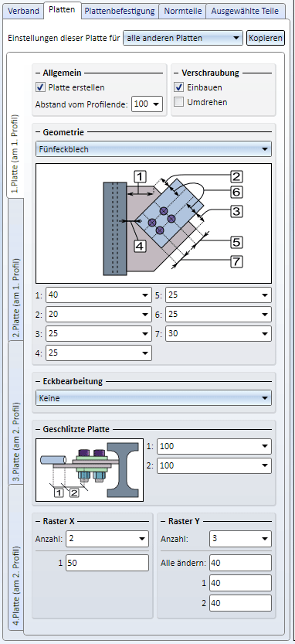Open Geschlitzte Platte value 2 dropdown

(x=214, y=465)
